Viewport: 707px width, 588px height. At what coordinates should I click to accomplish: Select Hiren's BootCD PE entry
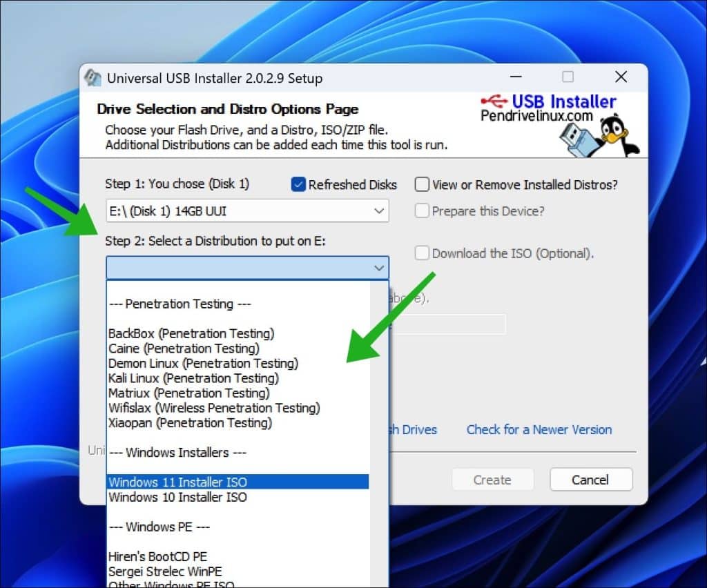(x=157, y=556)
